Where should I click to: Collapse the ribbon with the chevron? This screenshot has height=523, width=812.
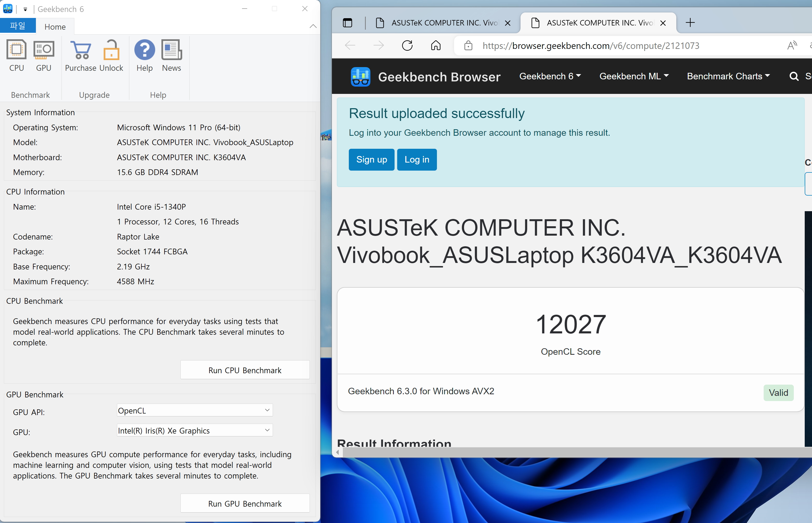tap(313, 26)
